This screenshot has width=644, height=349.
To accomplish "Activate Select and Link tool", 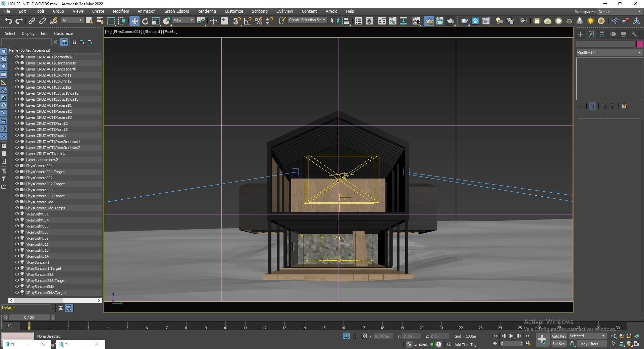I will (32, 21).
